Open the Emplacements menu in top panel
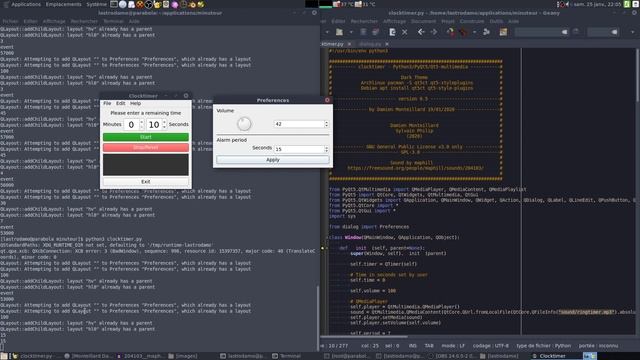Screen dimensions: 640x360 pos(63,4)
